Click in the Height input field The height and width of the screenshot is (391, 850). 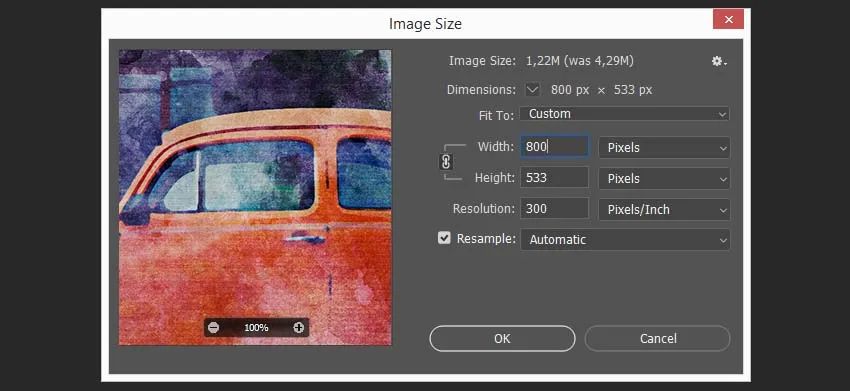pos(554,177)
